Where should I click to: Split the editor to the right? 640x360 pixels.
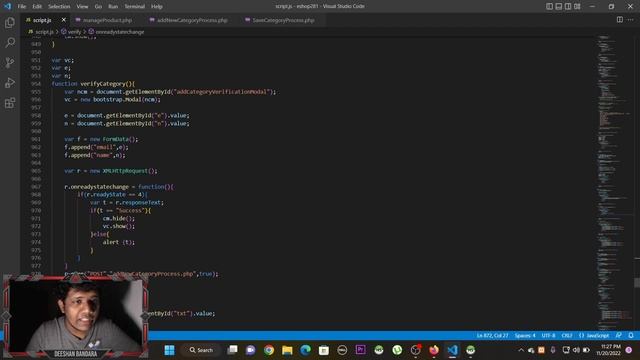(620, 20)
